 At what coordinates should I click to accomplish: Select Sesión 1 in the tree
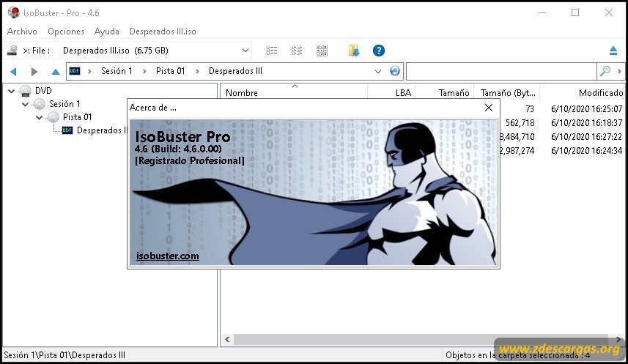tap(64, 104)
